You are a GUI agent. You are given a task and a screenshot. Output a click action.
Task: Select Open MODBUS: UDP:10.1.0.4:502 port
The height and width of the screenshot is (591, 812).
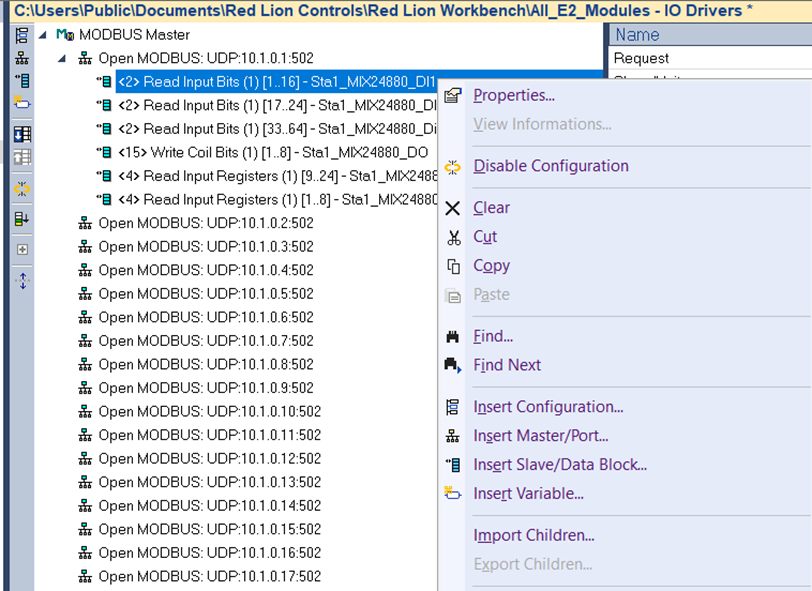pyautogui.click(x=206, y=270)
